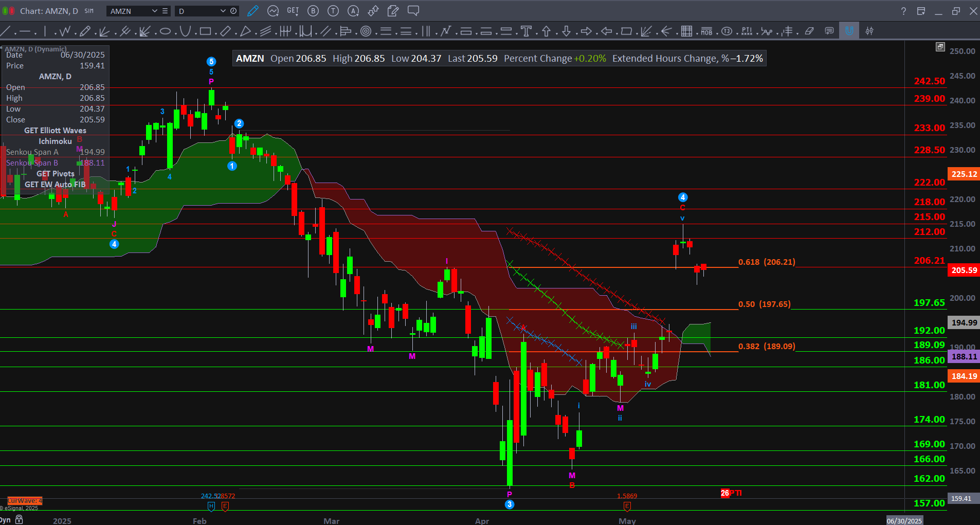Select the MOB study tool
980x525 pixels.
click(x=706, y=31)
